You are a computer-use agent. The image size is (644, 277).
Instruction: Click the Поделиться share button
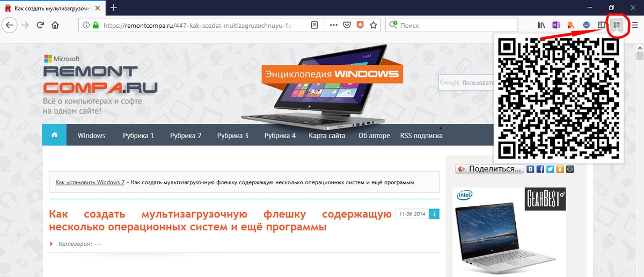pyautogui.click(x=489, y=169)
